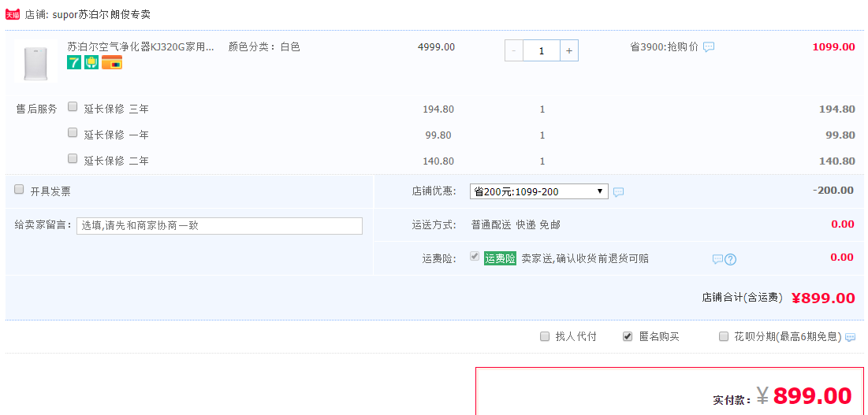This screenshot has width=868, height=415.
Task: Decrease quantity with the minus button
Action: click(514, 51)
